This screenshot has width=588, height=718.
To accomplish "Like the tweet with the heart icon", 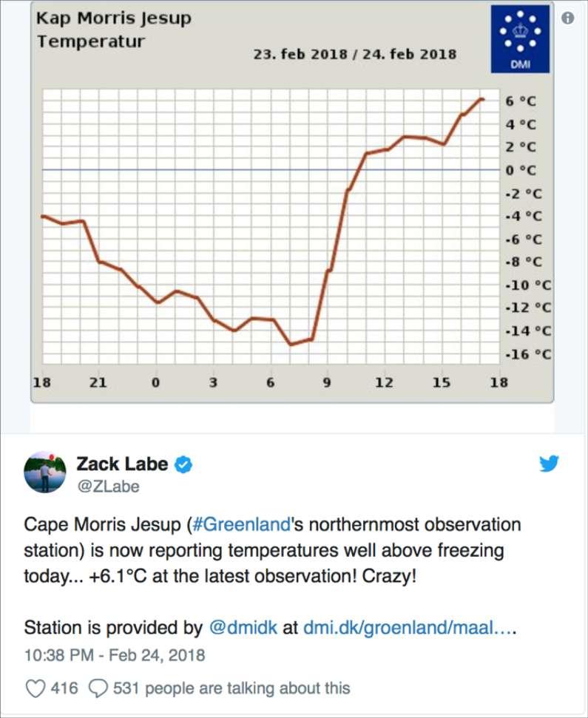I will coord(36,688).
